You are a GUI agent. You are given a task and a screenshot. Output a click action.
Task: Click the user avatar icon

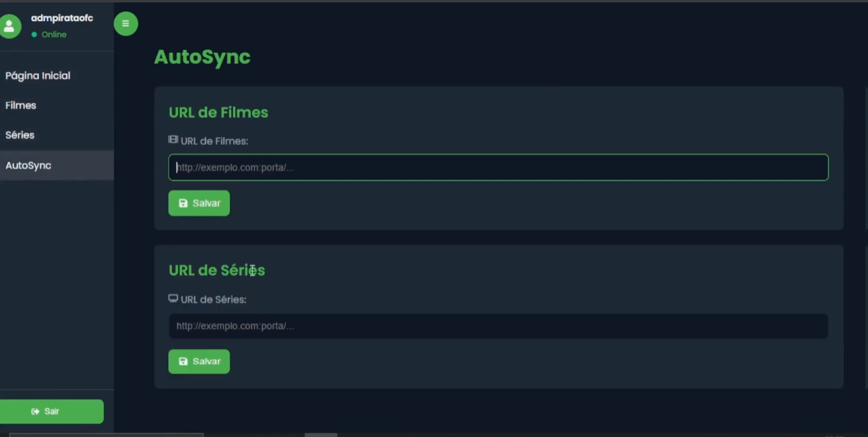tap(10, 26)
